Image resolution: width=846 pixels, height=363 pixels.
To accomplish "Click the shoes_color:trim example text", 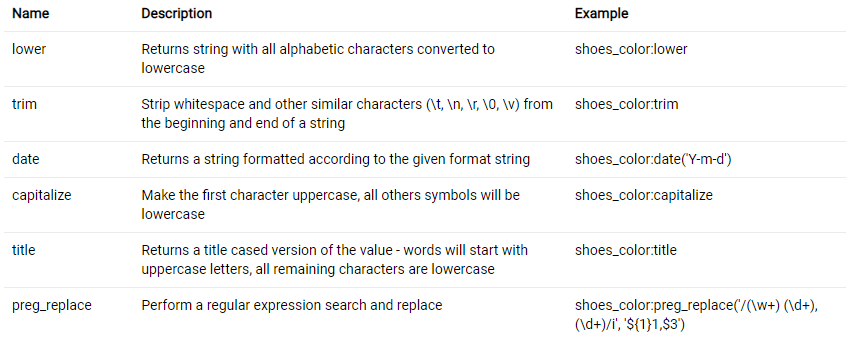I will 626,104.
